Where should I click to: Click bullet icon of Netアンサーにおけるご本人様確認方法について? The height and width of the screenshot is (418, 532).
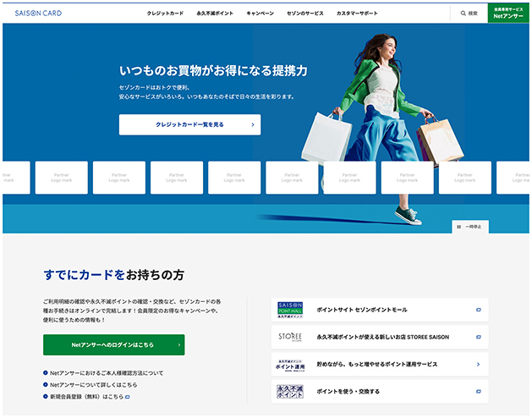(46, 373)
